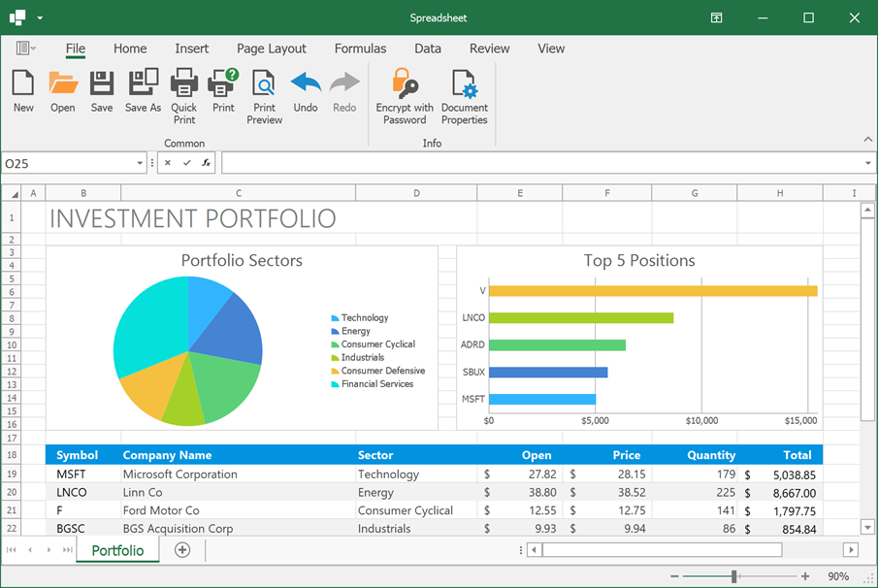The width and height of the screenshot is (879, 588).
Task: Zoom in with the plus icon
Action: tap(805, 576)
